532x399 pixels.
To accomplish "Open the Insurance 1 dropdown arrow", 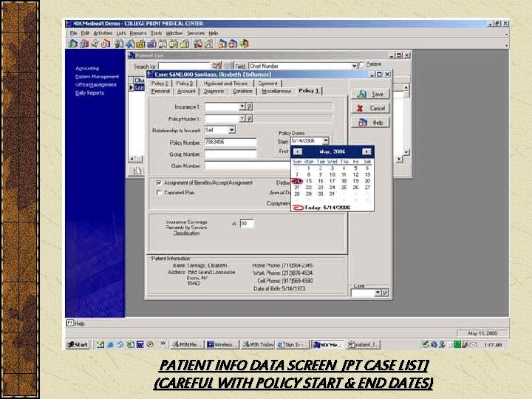I will [x=242, y=106].
